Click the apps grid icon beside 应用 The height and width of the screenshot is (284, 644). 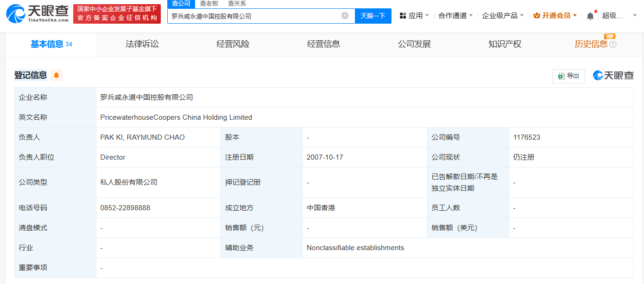point(403,14)
